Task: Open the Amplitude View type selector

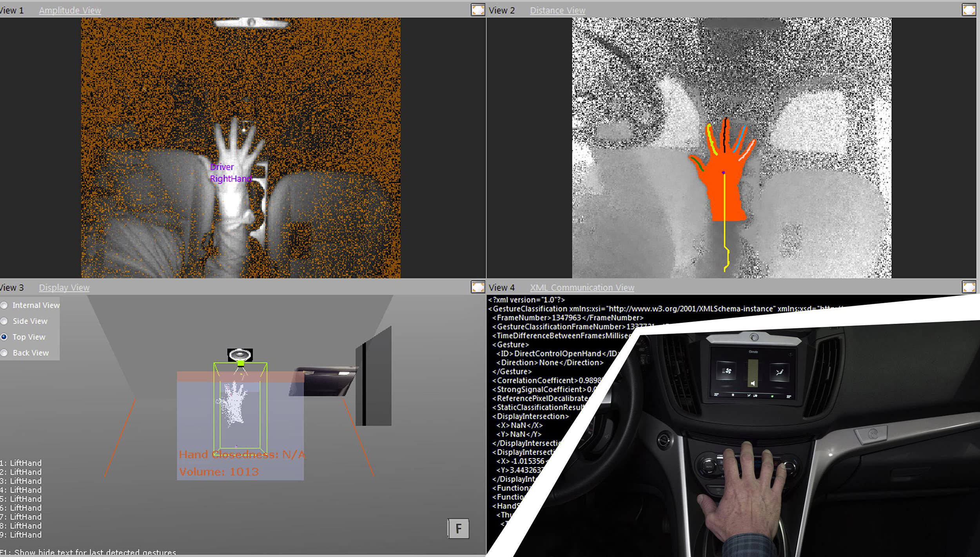Action: [x=70, y=11]
